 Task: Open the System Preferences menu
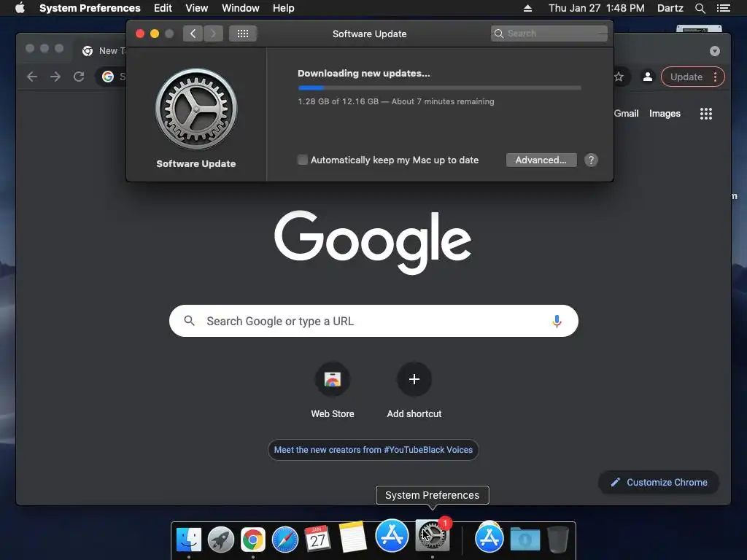(90, 8)
